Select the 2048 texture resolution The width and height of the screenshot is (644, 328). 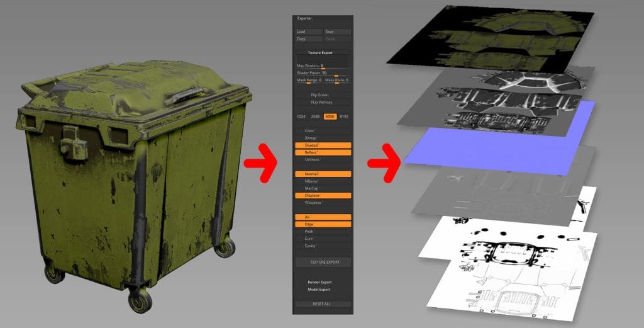coord(316,116)
